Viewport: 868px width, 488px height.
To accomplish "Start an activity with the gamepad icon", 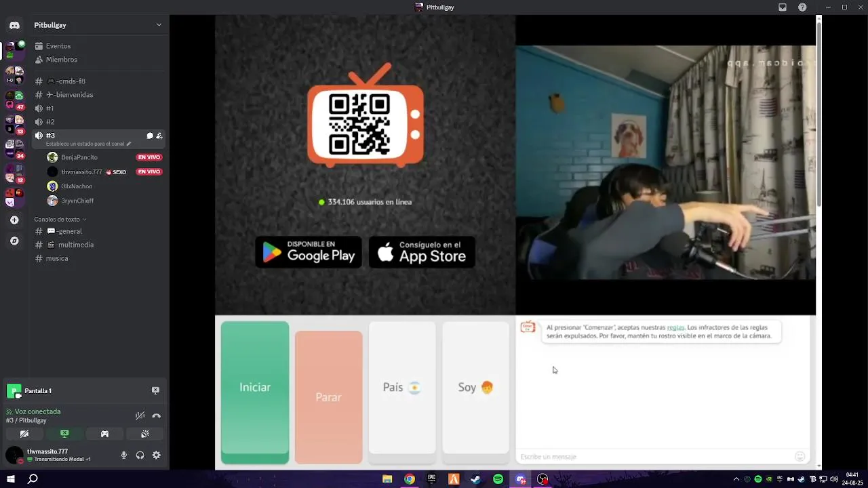I will click(x=104, y=434).
